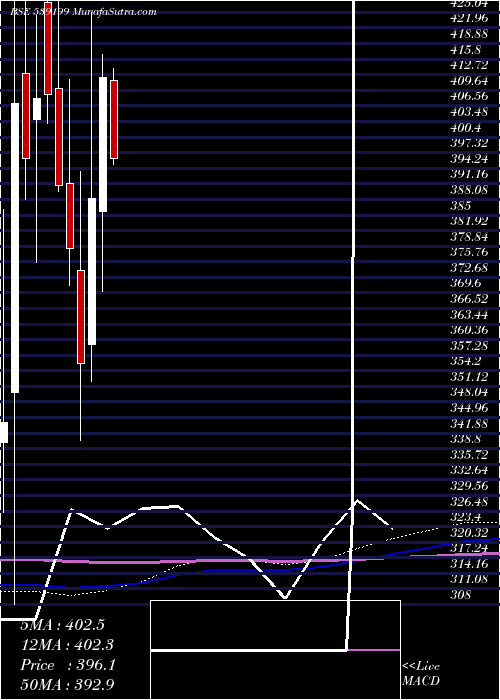Click the 335.72 price axis label
Image resolution: width=500 pixels, height=700 pixels.
coord(468,454)
